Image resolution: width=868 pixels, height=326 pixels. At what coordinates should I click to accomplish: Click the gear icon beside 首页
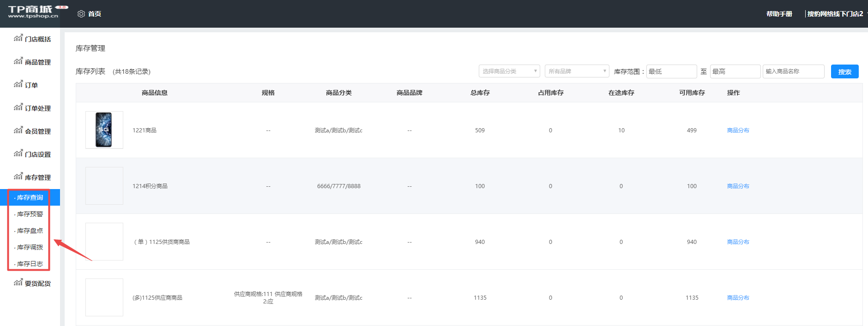tap(81, 14)
